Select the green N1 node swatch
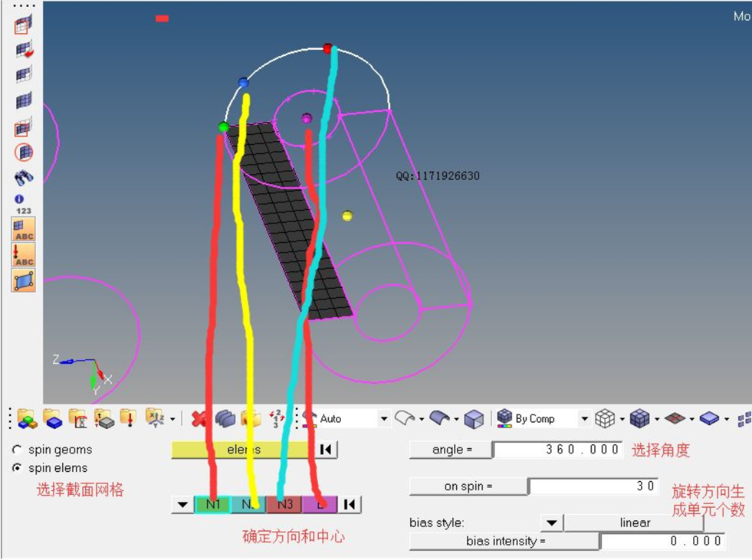Screen dimensions: 752x560 pos(212,504)
